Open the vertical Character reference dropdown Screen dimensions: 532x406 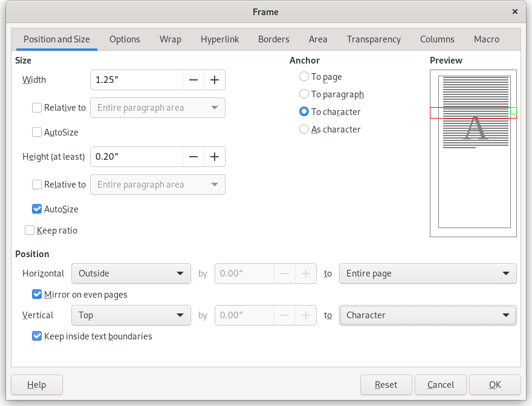coord(427,315)
